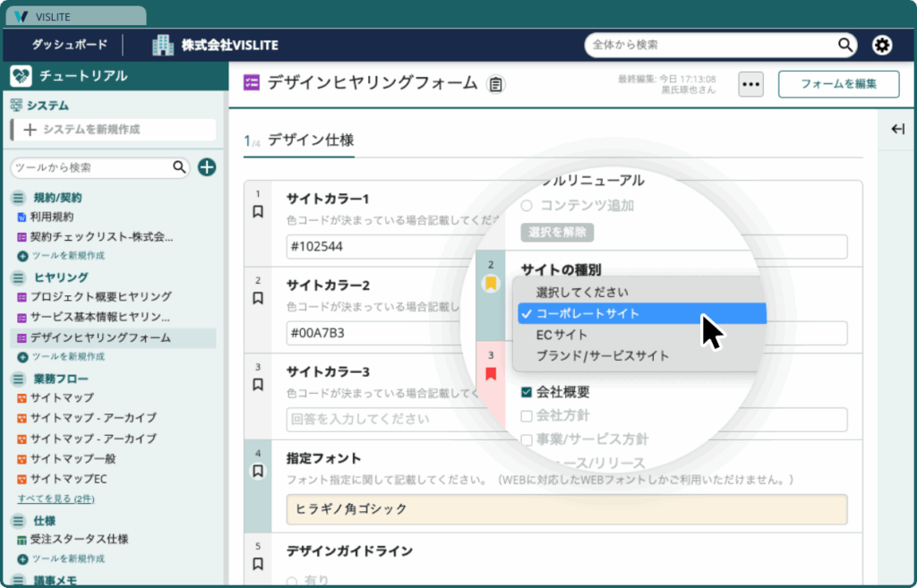Check the 会社方針 checkbox
The height and width of the screenshot is (588, 917).
pos(527,415)
